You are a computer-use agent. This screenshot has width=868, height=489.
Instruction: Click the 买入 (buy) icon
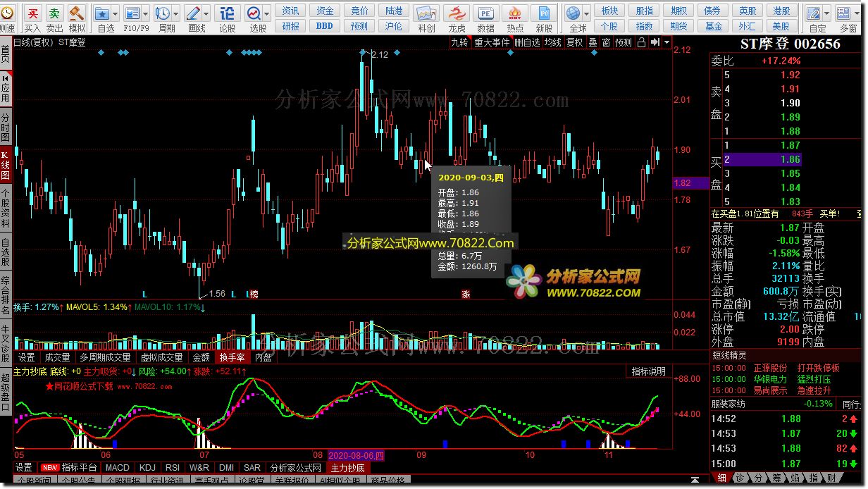point(32,13)
